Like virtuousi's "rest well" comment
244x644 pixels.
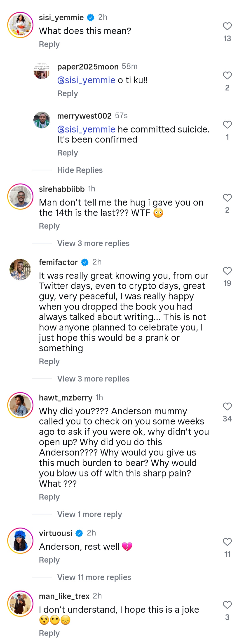(227, 542)
